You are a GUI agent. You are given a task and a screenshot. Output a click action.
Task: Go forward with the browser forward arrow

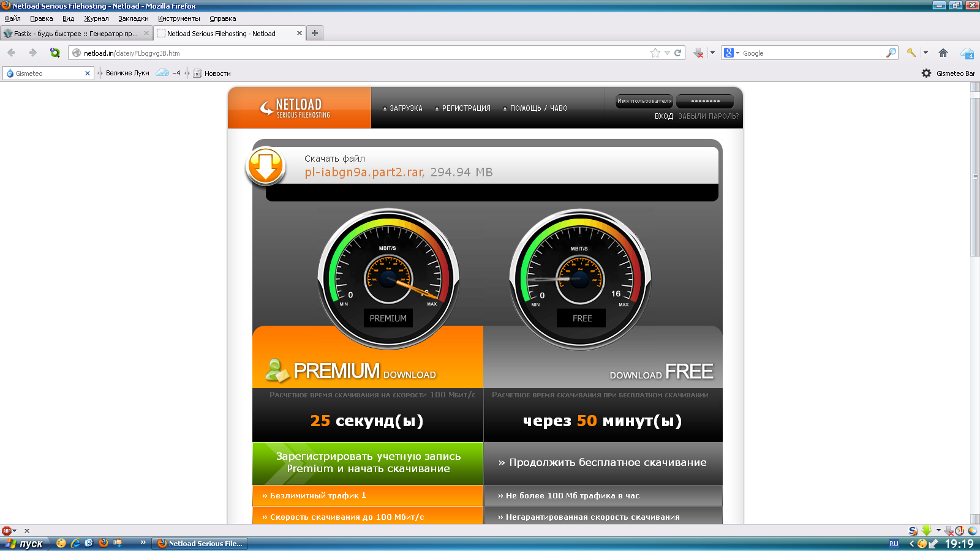pyautogui.click(x=33, y=53)
